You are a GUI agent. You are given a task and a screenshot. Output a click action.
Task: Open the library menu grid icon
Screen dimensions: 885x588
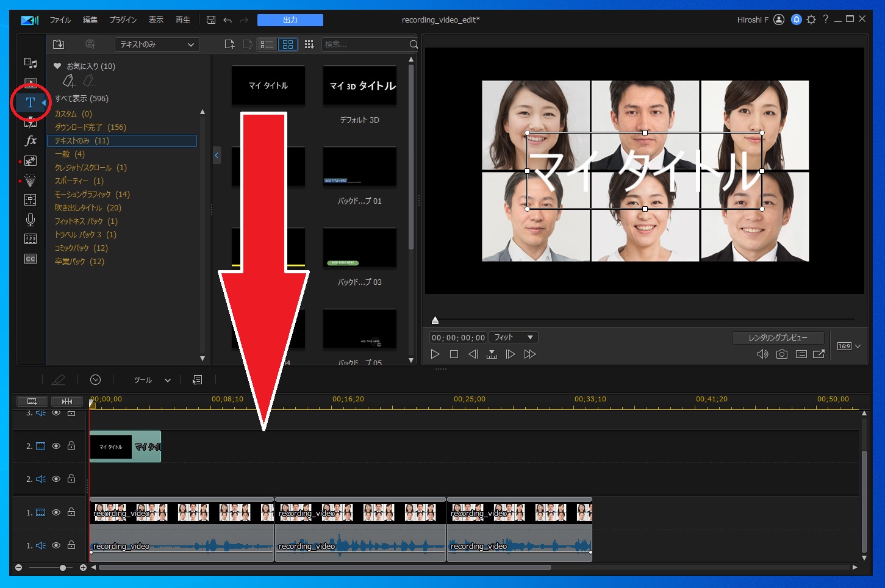pyautogui.click(x=309, y=45)
